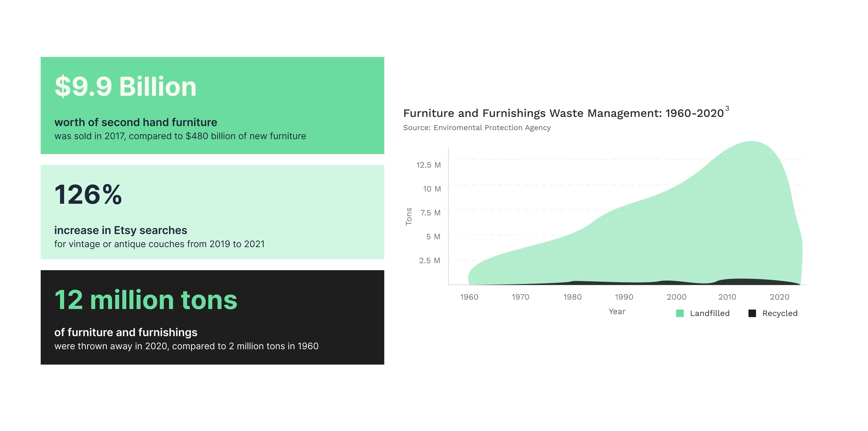The image size is (868, 431).
Task: Click 'worth of second hand furniture' text
Action: [136, 122]
